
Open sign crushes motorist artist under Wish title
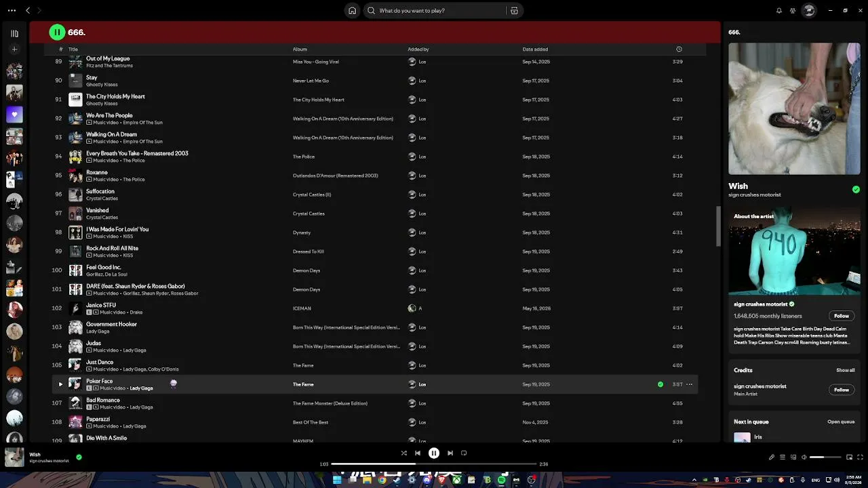[x=755, y=195]
